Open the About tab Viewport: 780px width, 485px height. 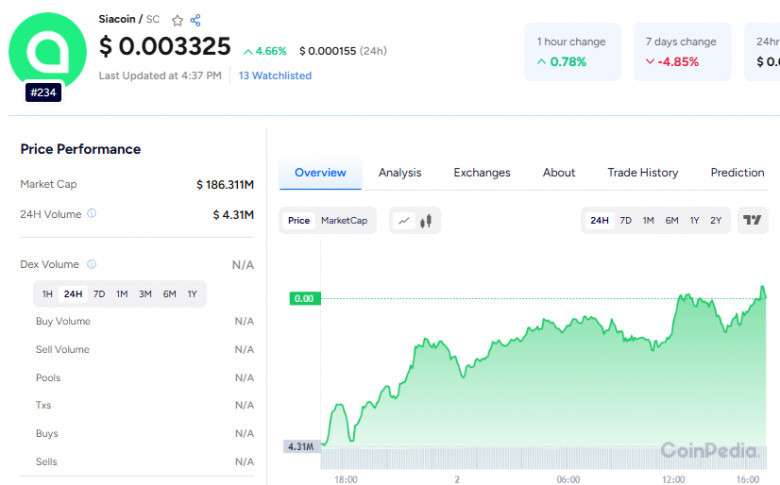click(559, 173)
